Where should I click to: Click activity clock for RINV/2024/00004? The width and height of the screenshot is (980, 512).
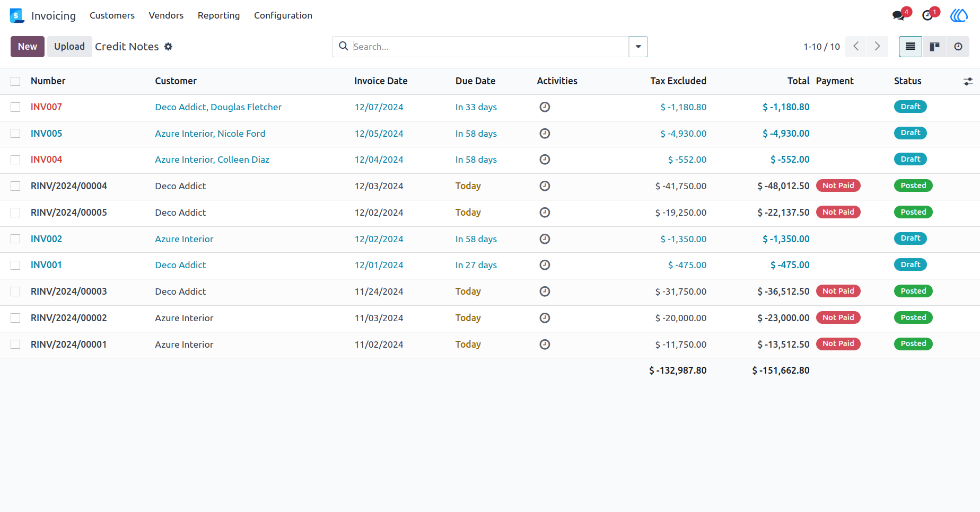coord(545,186)
